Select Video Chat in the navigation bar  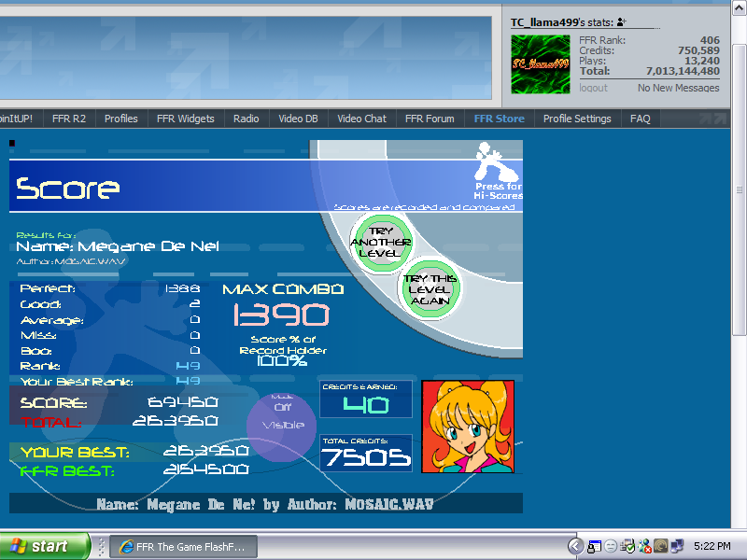[361, 119]
